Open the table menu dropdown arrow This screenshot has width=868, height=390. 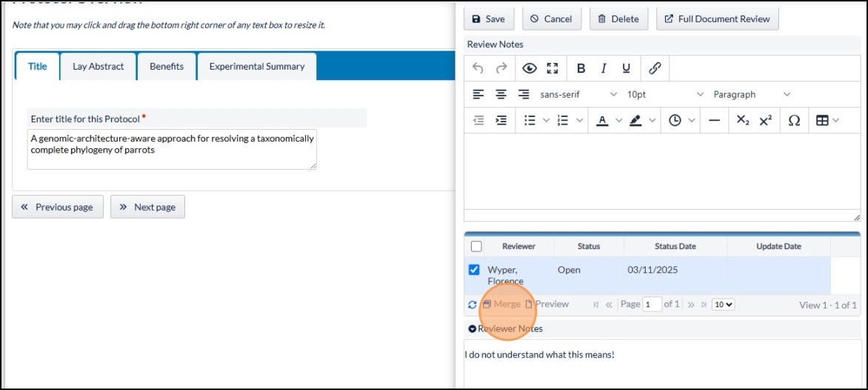click(835, 120)
